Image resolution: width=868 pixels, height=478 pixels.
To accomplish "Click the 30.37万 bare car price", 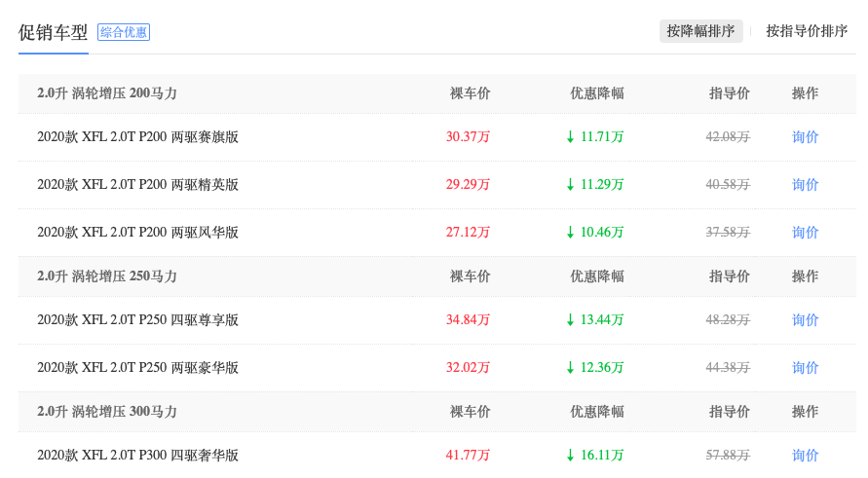I will (468, 137).
